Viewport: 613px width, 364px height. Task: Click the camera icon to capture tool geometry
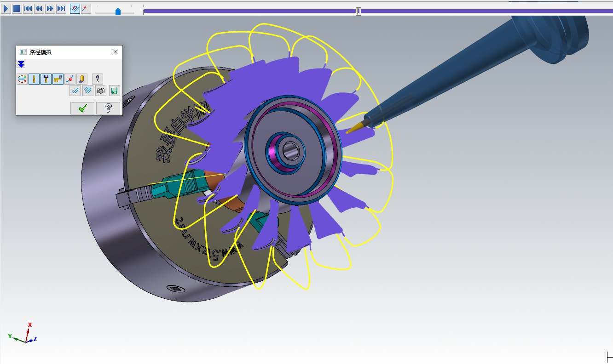click(101, 91)
